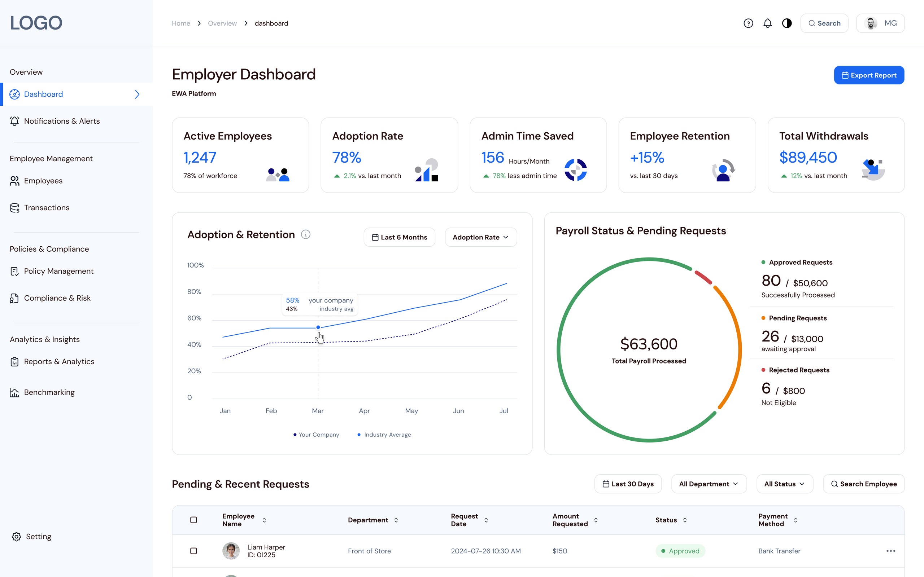This screenshot has width=924, height=577.
Task: Open the notifications bell icon
Action: coord(767,23)
